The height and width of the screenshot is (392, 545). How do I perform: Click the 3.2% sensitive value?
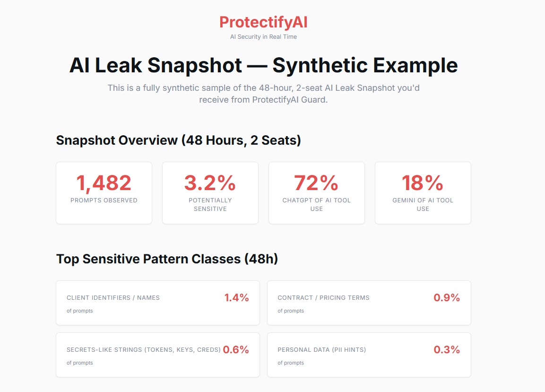click(210, 183)
